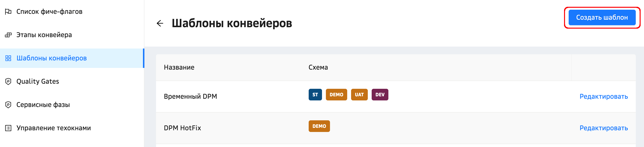This screenshot has width=644, height=147.
Task: Click the grid icon beside Шаблоны конвейеров
Action: [x=8, y=58]
